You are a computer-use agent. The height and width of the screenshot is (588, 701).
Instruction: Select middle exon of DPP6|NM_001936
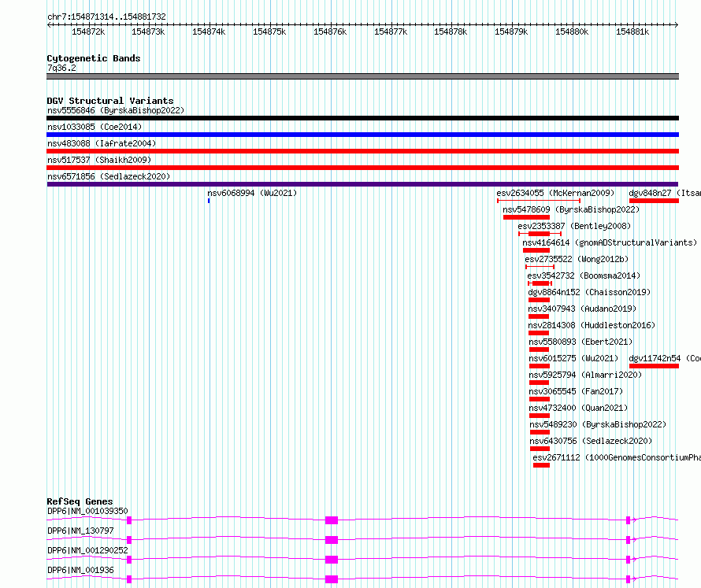click(x=332, y=579)
